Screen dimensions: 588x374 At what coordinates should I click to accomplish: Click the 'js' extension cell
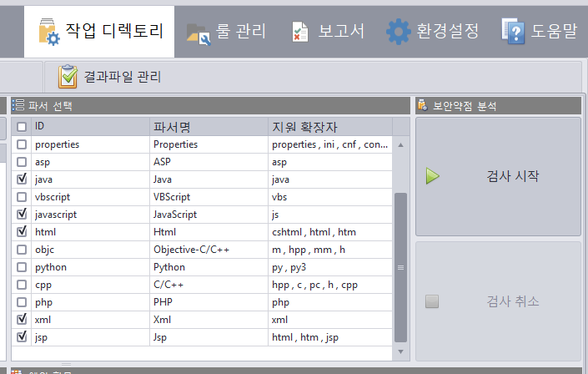point(330,215)
